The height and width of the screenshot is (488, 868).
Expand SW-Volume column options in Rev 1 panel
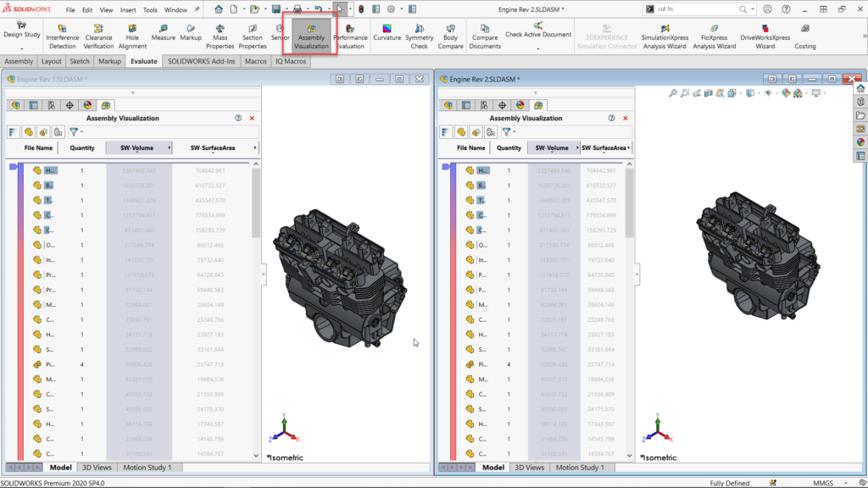point(169,147)
